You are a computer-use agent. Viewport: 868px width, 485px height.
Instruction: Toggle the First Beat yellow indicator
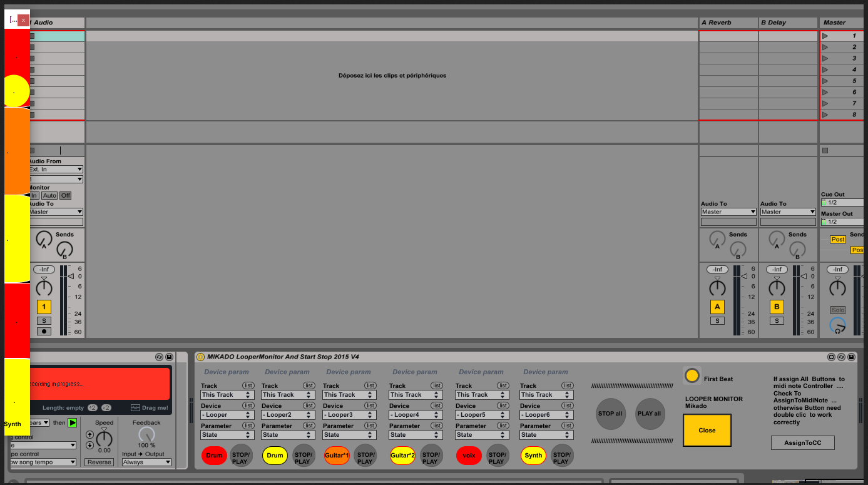point(692,375)
